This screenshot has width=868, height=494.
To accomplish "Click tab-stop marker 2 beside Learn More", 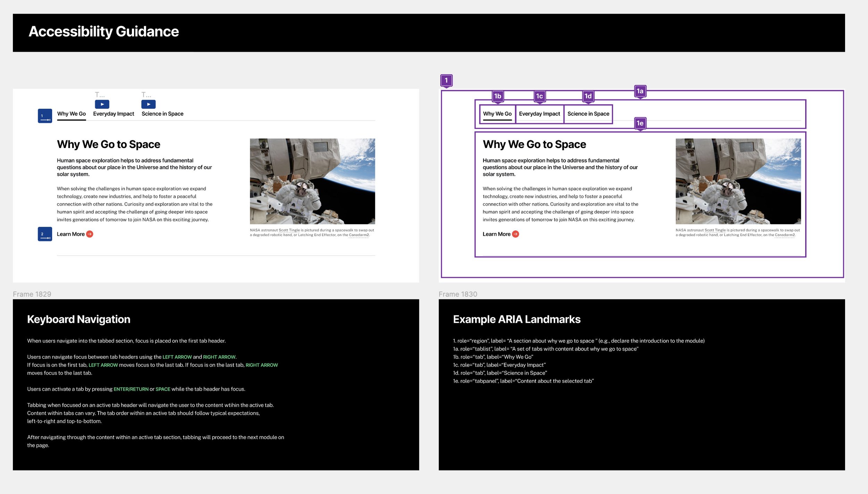I will [45, 234].
